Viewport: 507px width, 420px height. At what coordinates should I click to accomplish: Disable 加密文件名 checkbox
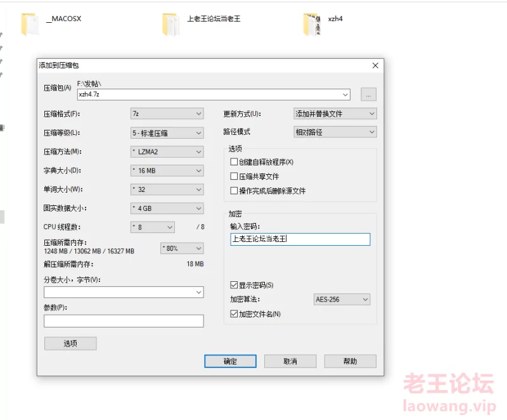[234, 314]
